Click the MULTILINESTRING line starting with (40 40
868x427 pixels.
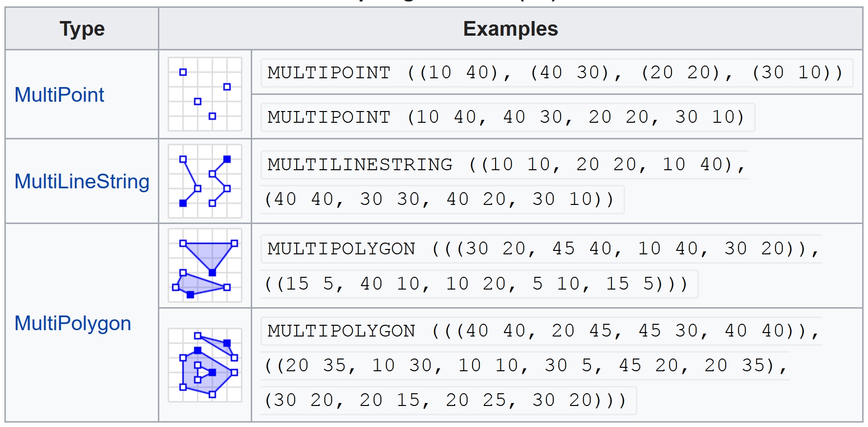[x=438, y=200]
